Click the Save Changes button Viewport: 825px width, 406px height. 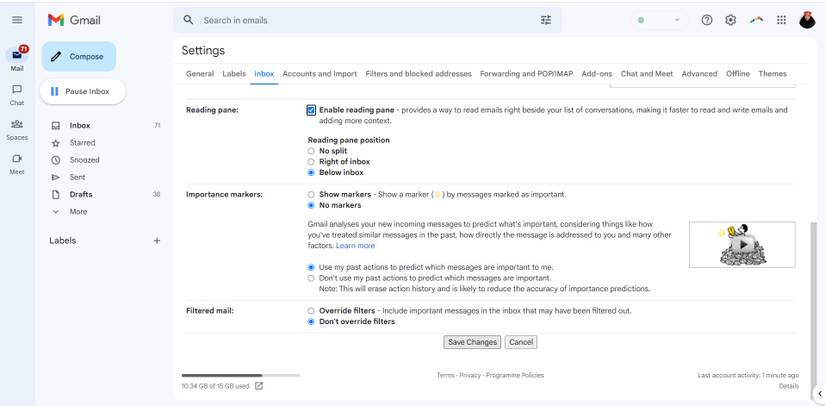tap(472, 342)
